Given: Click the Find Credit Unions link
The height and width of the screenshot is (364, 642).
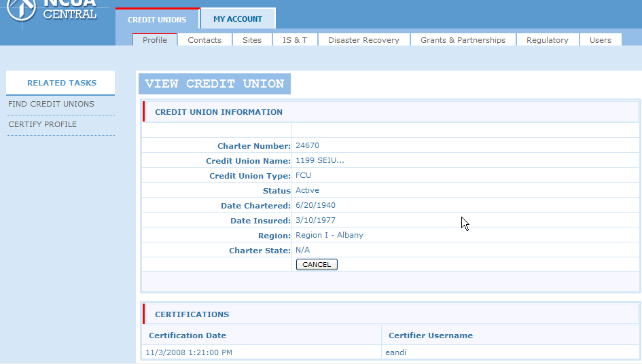Looking at the screenshot, I should pos(52,104).
